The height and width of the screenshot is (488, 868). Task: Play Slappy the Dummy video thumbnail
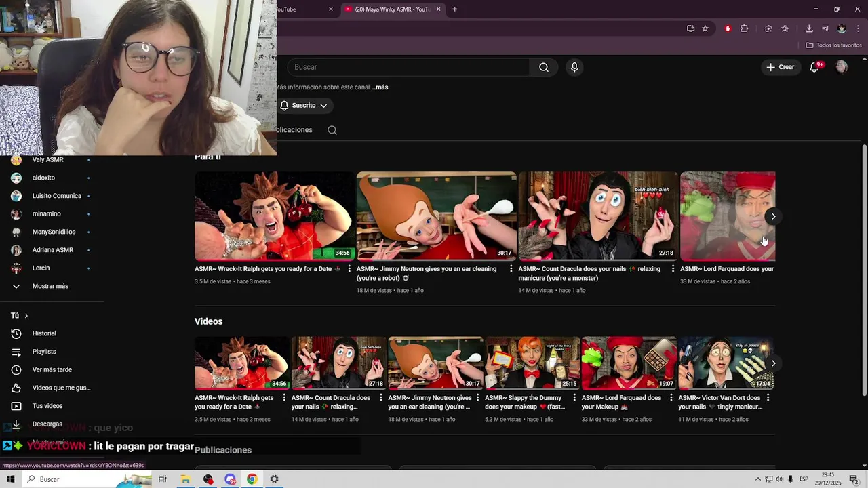532,363
